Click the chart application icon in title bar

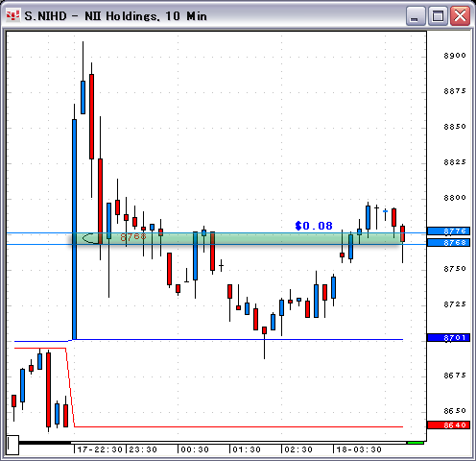(x=13, y=15)
